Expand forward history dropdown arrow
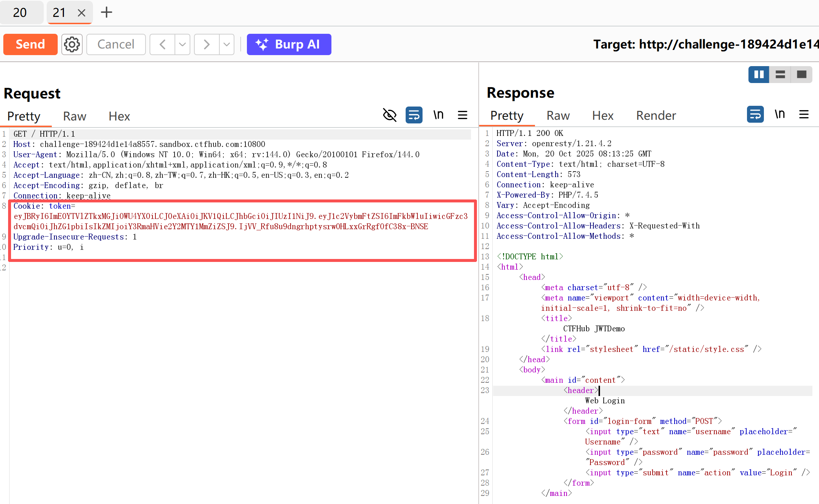The height and width of the screenshot is (504, 819). coord(227,44)
